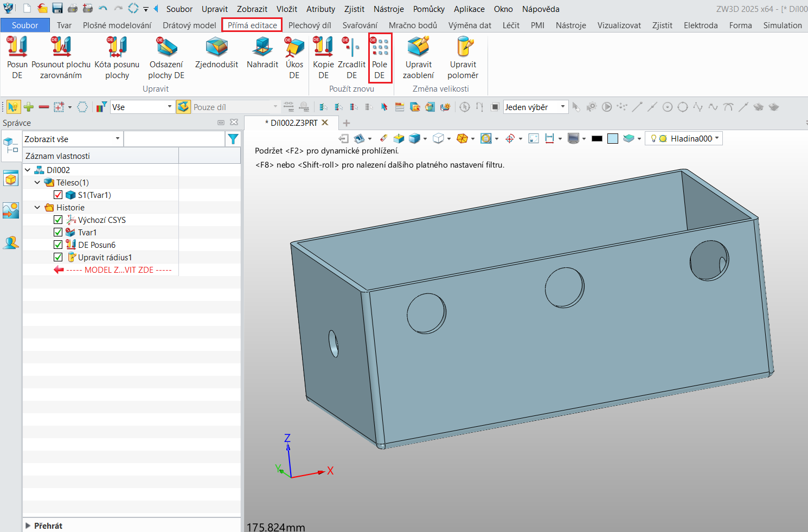Add new document tab with plus

[x=347, y=123]
